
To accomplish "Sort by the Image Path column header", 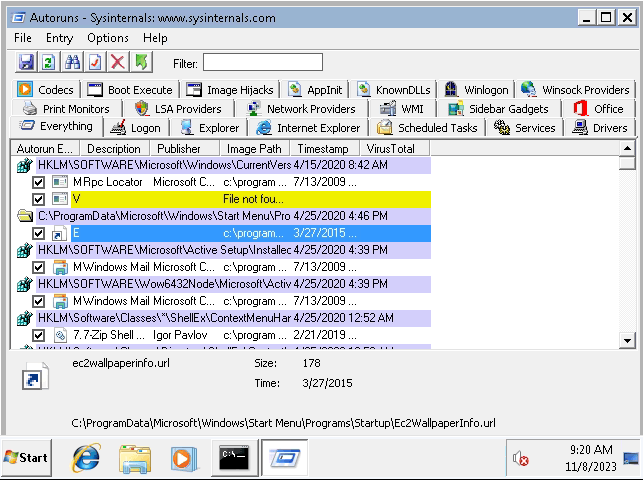I will (x=254, y=148).
